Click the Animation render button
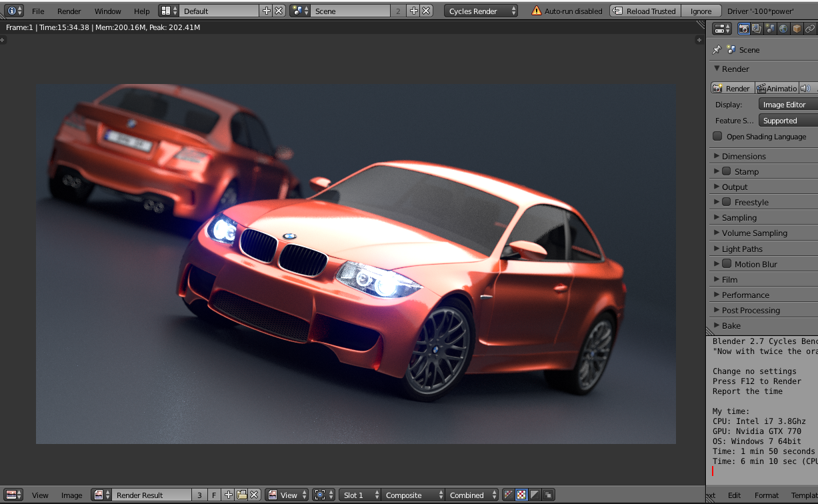The image size is (818, 504). pos(777,88)
